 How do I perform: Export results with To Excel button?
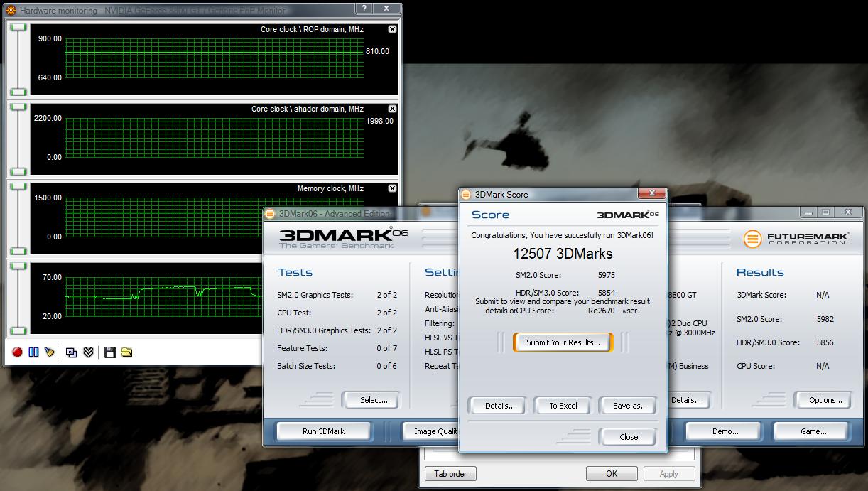pyautogui.click(x=563, y=406)
